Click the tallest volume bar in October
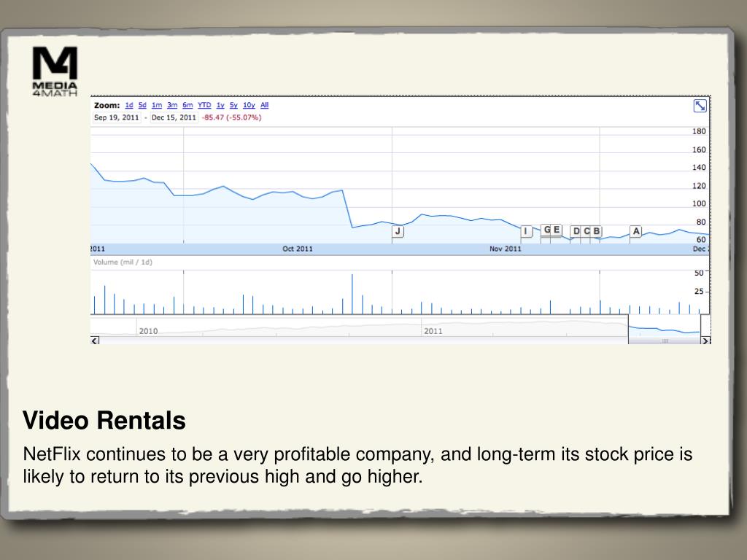 click(x=352, y=294)
